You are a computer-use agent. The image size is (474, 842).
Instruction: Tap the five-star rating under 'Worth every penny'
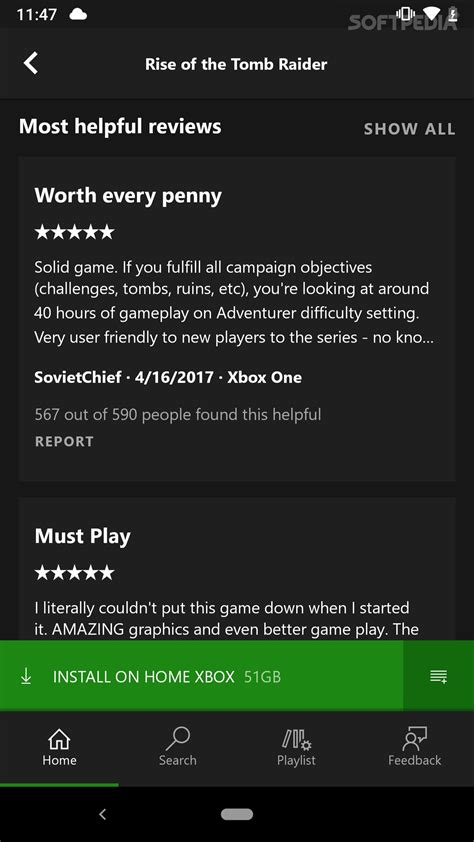click(75, 232)
